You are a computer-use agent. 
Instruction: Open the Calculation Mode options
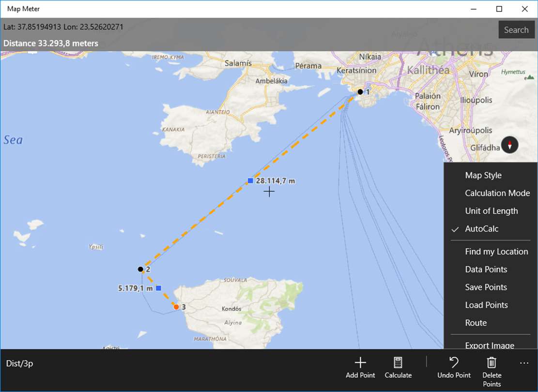[x=491, y=193]
